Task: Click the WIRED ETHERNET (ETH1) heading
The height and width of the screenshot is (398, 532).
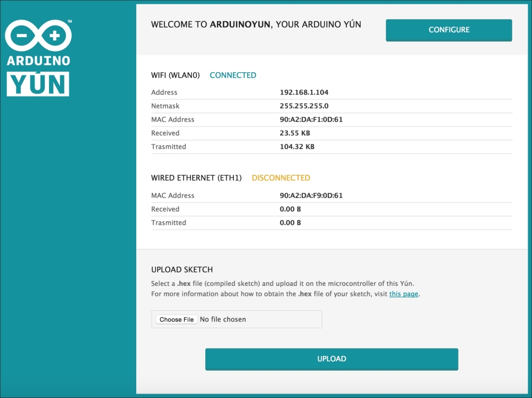Action: click(x=196, y=178)
